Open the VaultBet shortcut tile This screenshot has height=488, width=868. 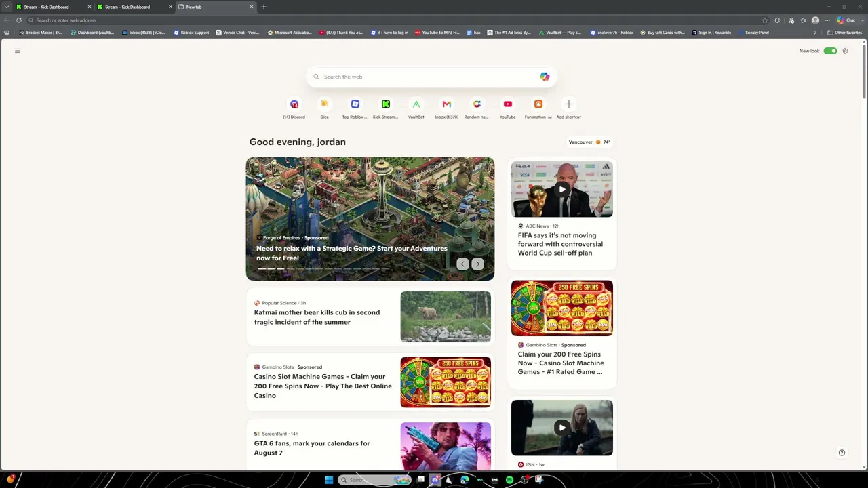coord(416,108)
